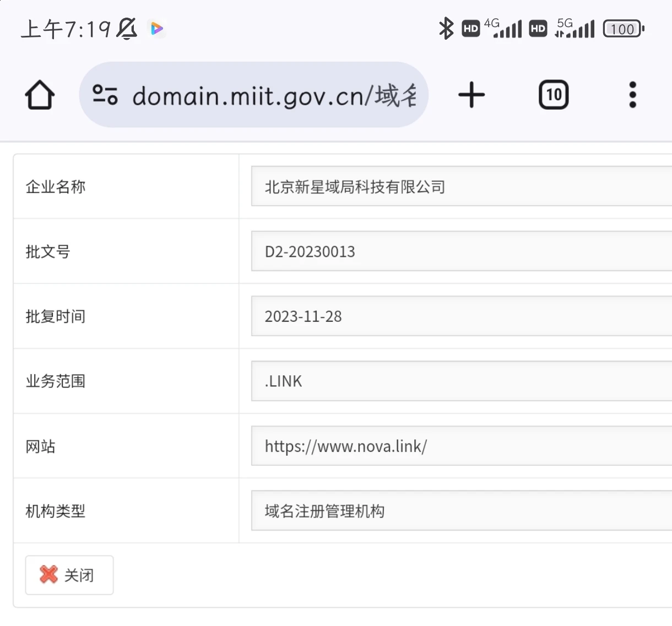Tap the 业务范围 field showing .LINK
The image size is (672, 626).
pyautogui.click(x=460, y=381)
